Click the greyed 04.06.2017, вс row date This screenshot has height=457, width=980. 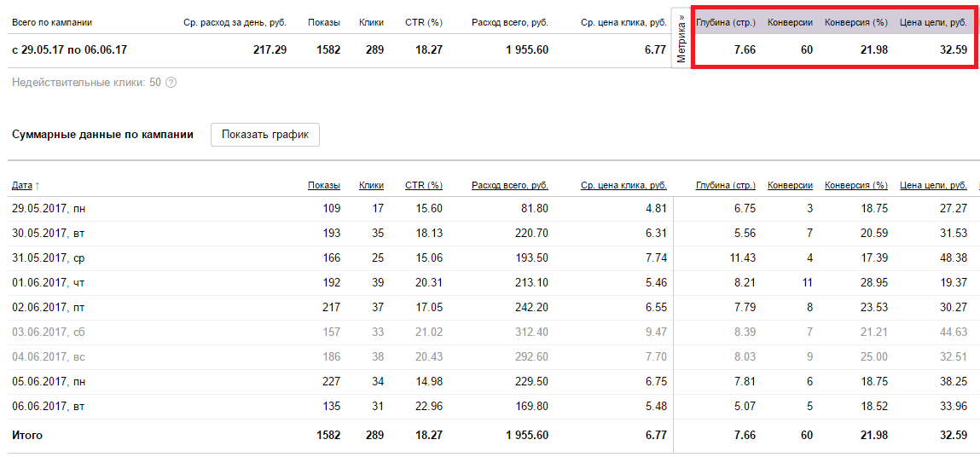(48, 356)
